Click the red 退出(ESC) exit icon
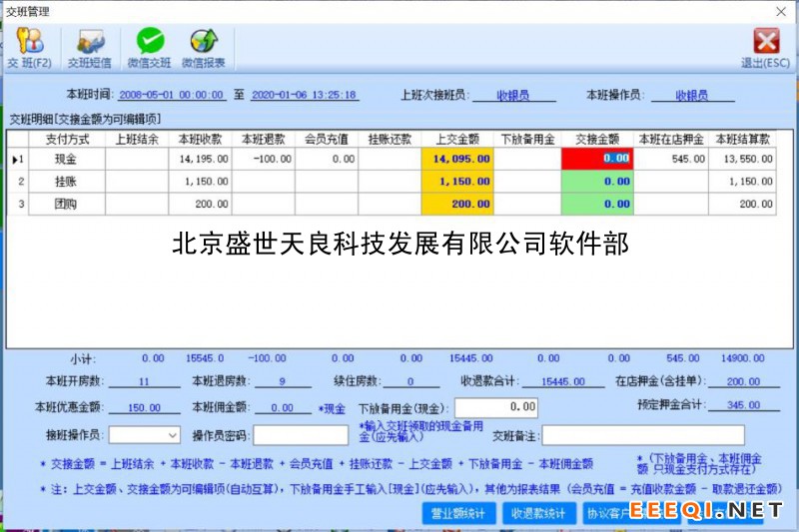 pyautogui.click(x=765, y=47)
